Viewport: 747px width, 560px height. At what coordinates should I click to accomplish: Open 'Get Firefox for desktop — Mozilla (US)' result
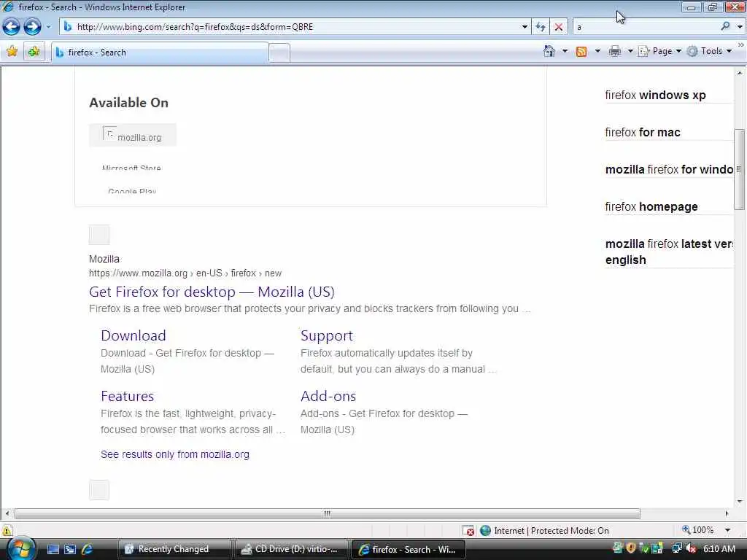(x=212, y=292)
